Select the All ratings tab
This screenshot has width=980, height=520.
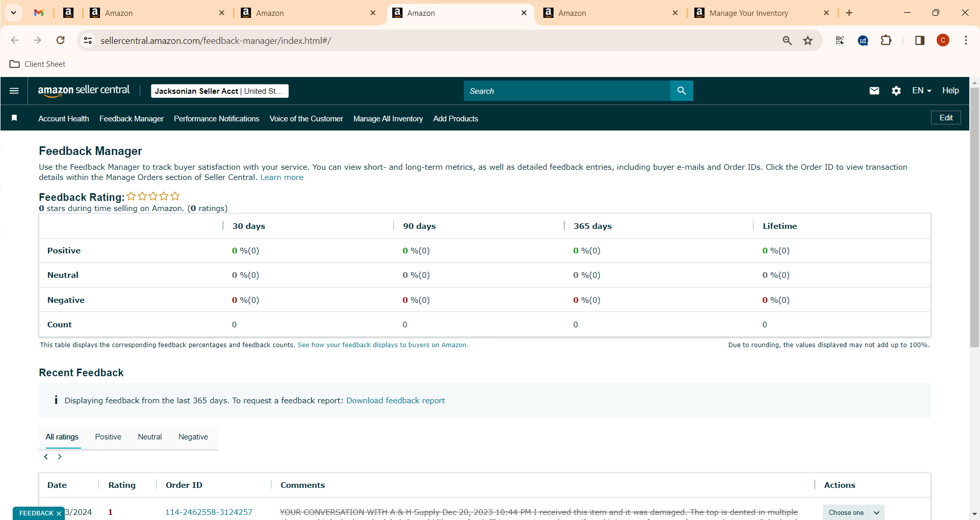point(62,437)
